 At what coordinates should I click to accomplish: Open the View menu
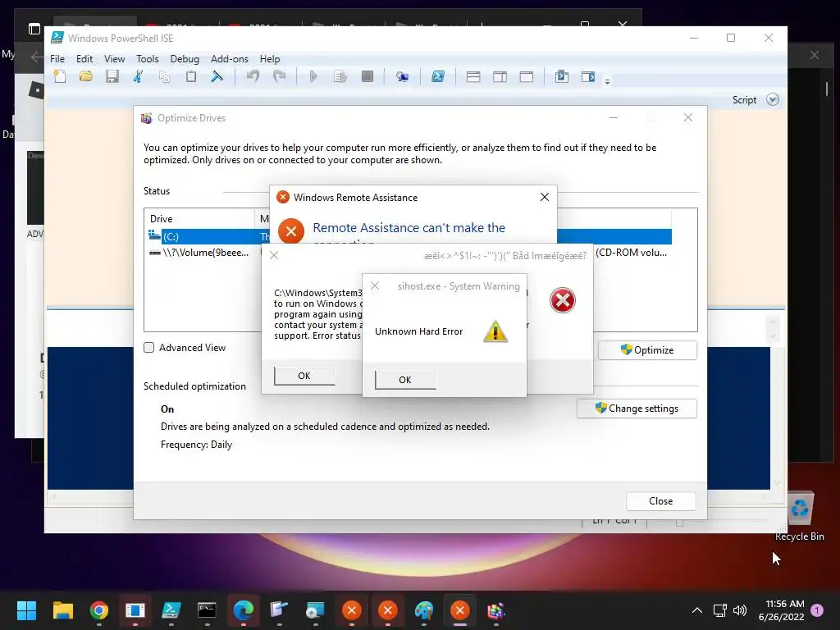tap(114, 59)
